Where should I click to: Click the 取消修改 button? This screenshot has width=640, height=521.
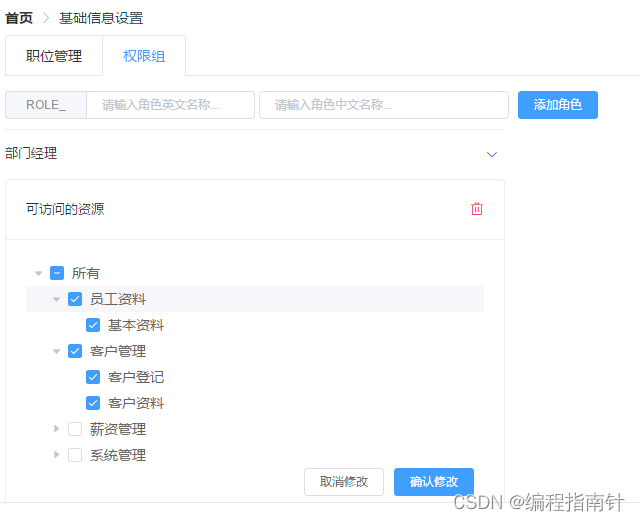coord(344,482)
